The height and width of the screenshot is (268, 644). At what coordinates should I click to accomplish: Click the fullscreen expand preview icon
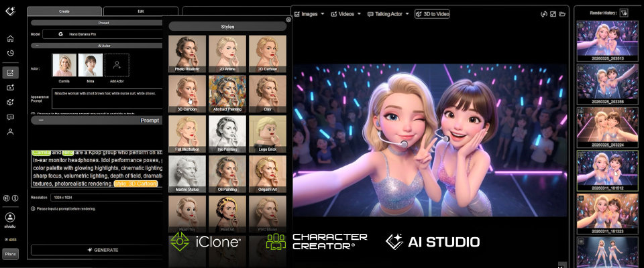(553, 14)
